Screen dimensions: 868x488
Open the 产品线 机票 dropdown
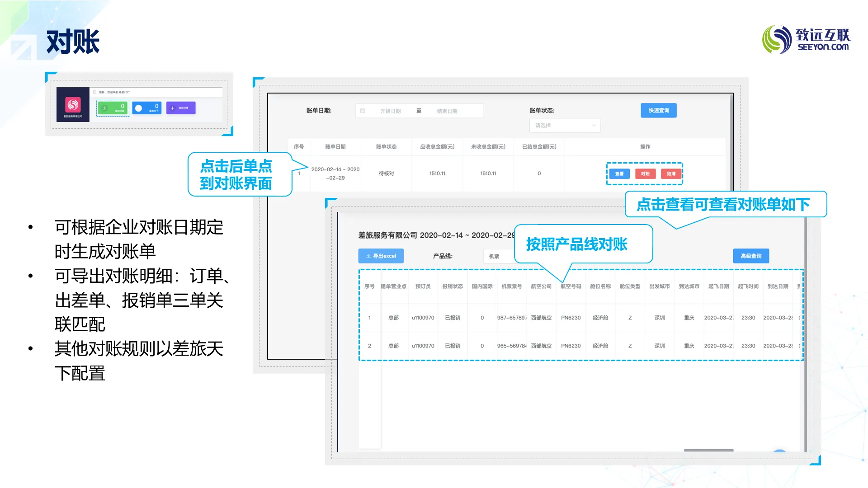coord(500,256)
